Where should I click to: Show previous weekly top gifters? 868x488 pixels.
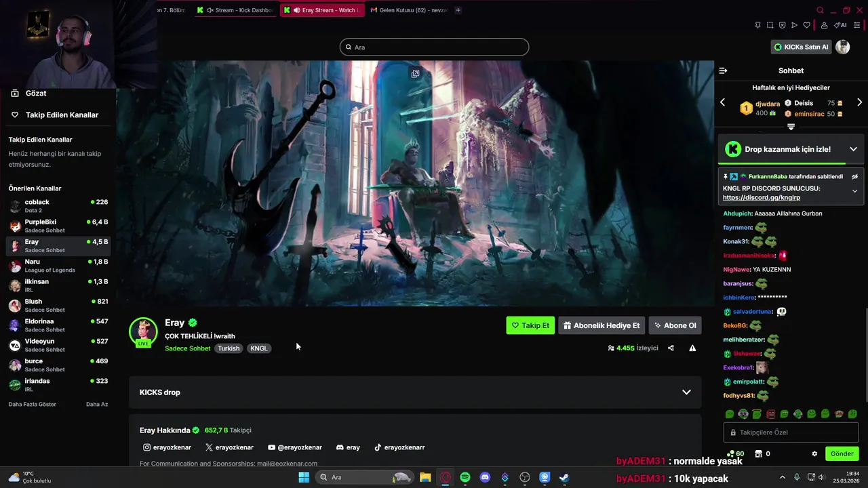tap(722, 102)
